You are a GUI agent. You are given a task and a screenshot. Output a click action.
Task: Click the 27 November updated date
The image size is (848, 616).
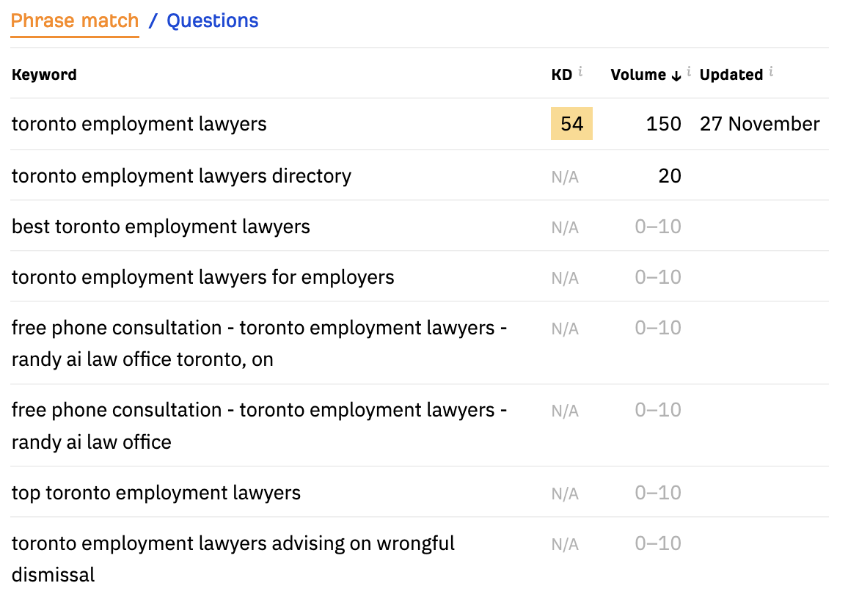pos(759,124)
